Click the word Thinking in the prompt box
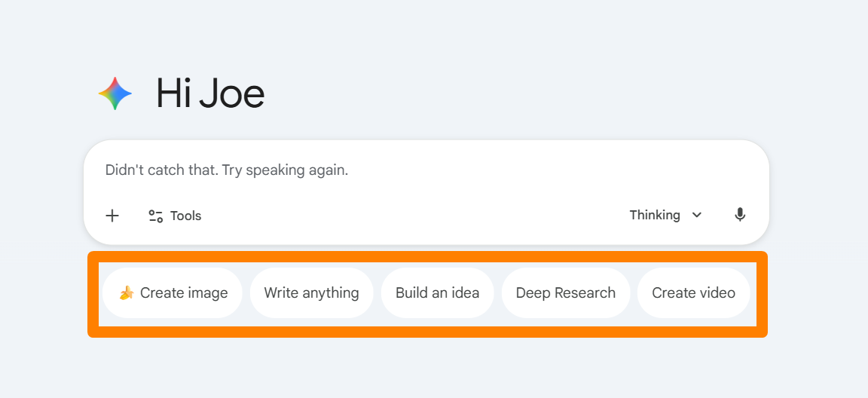This screenshot has width=868, height=398. (654, 216)
